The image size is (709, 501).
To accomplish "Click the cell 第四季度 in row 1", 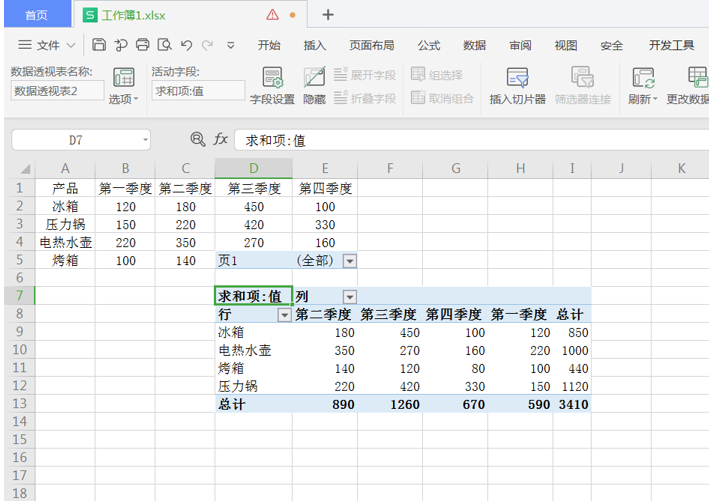I will click(325, 188).
